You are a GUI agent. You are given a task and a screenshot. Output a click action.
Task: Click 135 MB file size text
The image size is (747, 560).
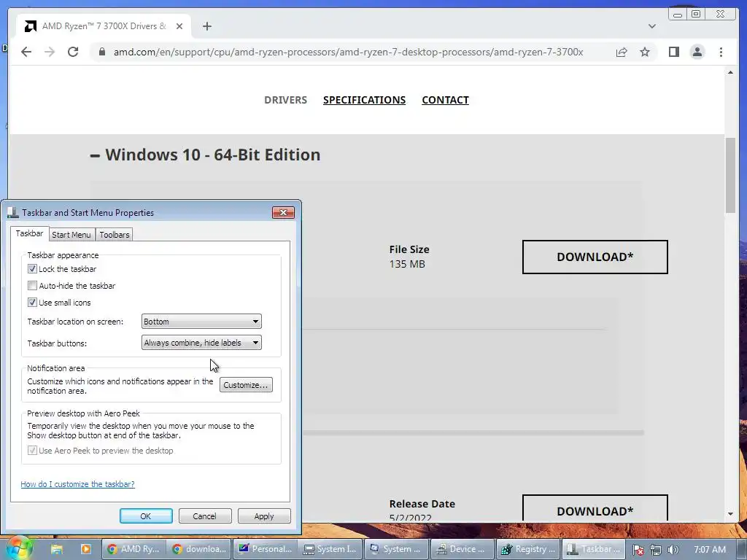(x=407, y=264)
